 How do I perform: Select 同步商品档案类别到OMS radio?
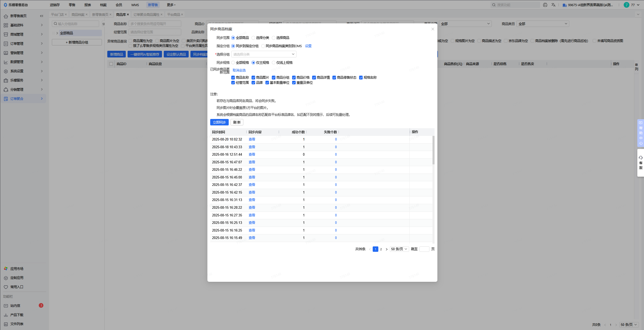pos(263,46)
